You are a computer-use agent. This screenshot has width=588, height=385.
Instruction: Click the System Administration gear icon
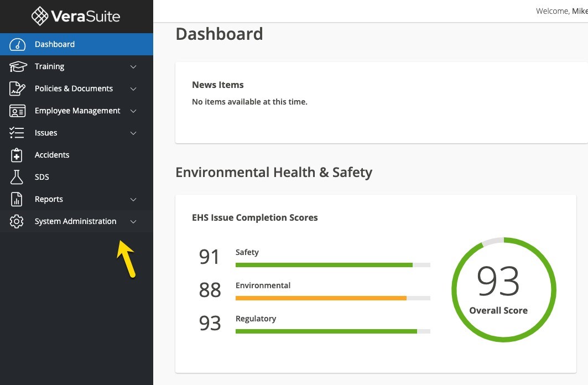17,221
